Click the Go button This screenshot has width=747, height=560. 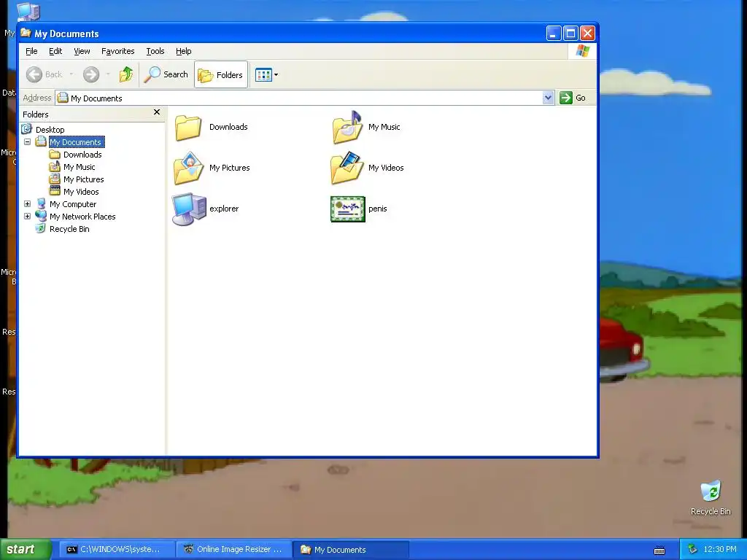[x=573, y=98]
